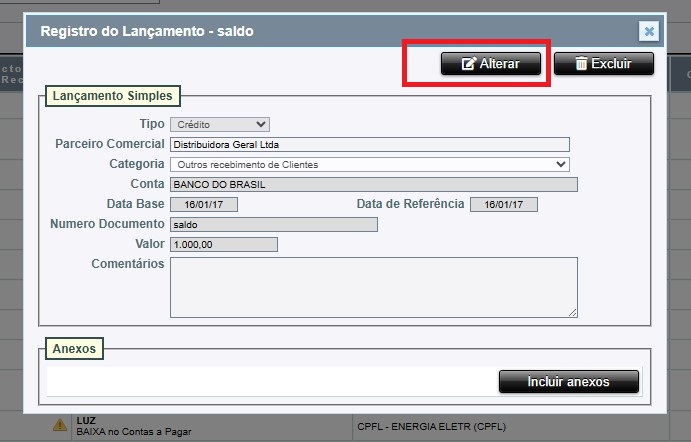
Task: Close the Registro do Lançamento dialog
Action: coord(649,31)
